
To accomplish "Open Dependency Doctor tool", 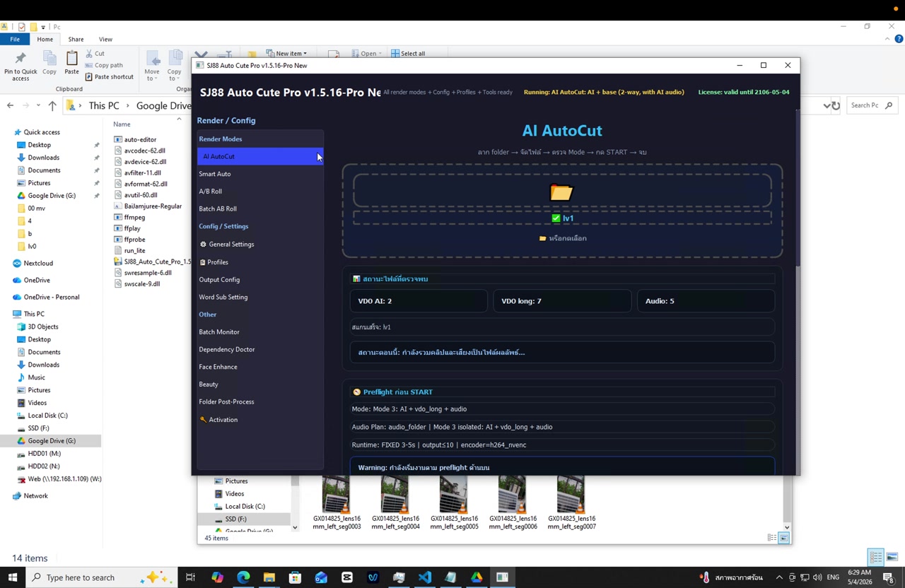I will (260, 350).
